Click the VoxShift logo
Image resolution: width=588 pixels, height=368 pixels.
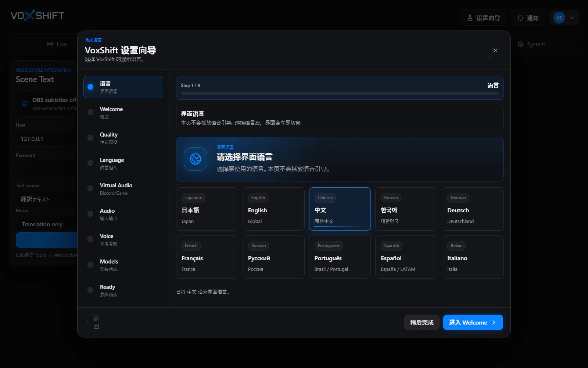tap(37, 15)
